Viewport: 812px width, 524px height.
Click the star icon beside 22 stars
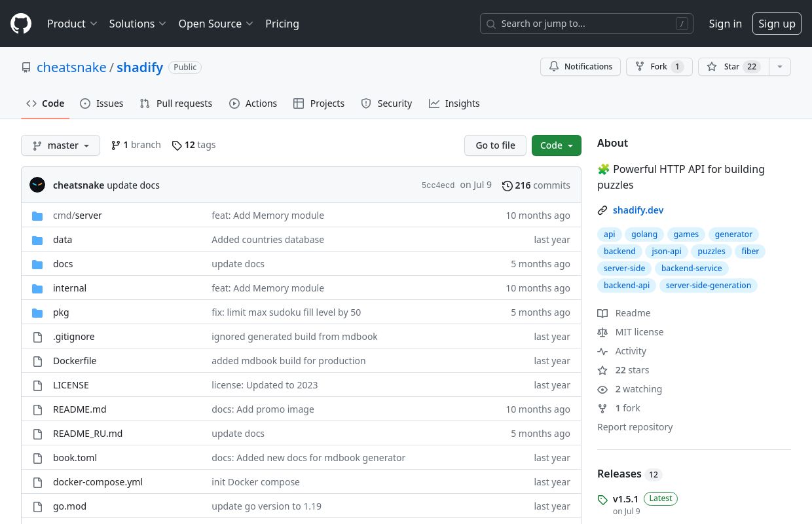point(602,370)
